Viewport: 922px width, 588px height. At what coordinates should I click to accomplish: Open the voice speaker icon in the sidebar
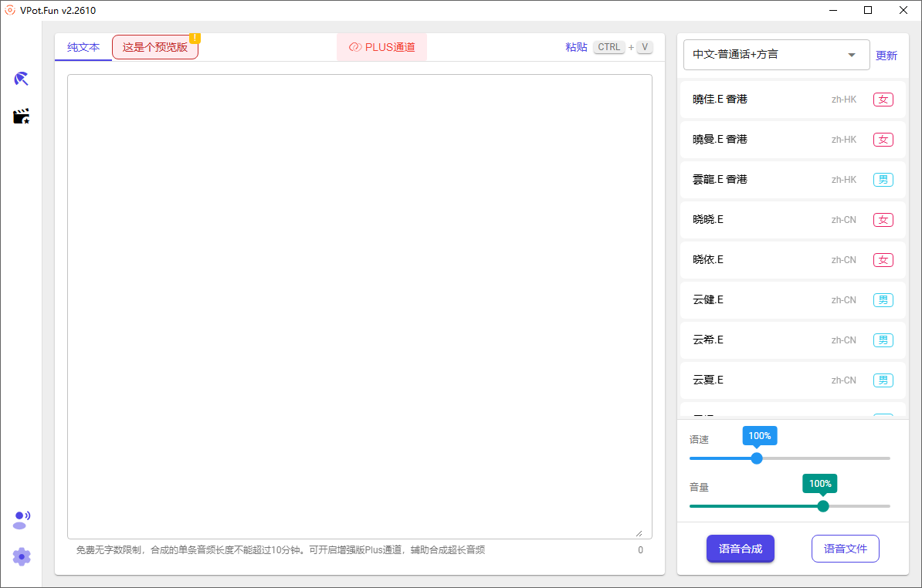21,520
